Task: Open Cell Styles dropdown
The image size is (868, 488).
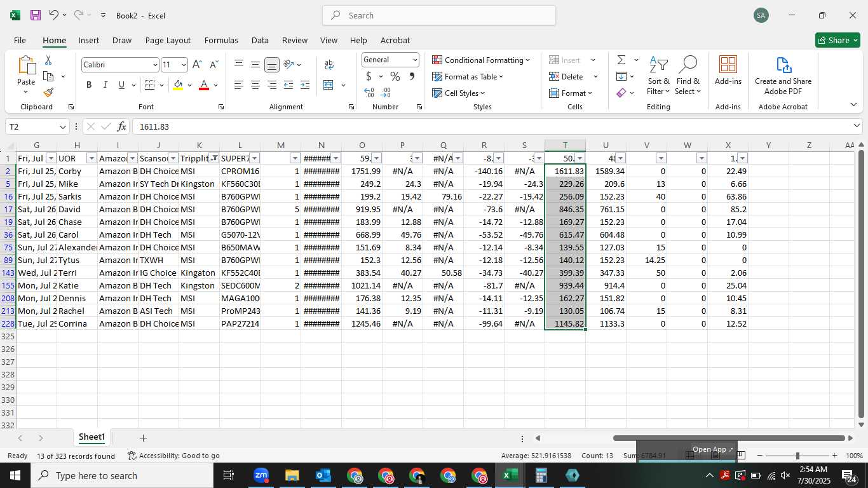Action: pyautogui.click(x=459, y=93)
